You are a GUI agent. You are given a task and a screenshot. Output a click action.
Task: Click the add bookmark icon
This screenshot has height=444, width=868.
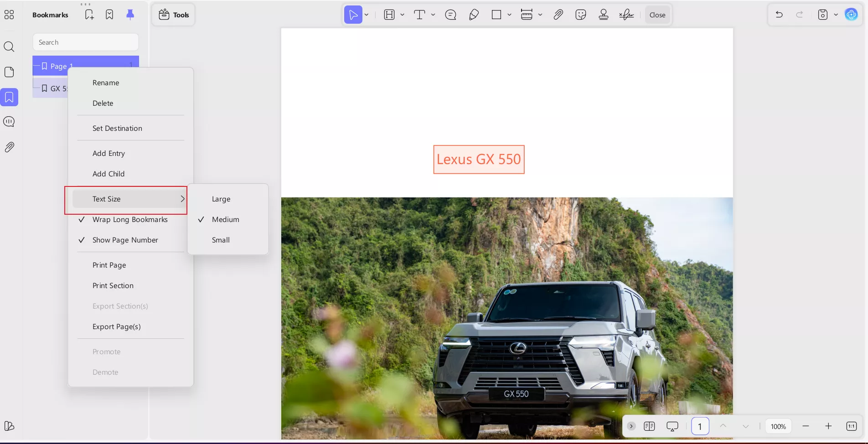(89, 15)
